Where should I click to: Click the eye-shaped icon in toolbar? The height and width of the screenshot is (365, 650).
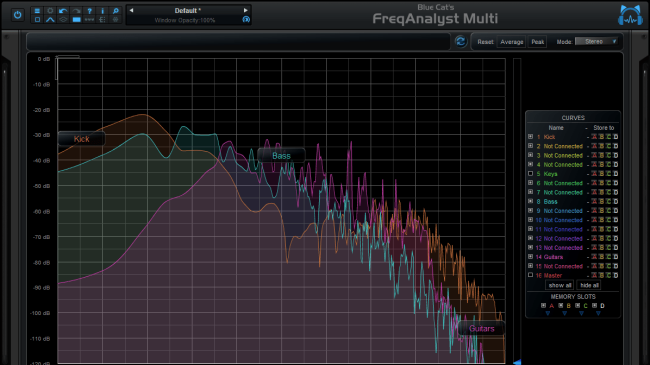(63, 19)
